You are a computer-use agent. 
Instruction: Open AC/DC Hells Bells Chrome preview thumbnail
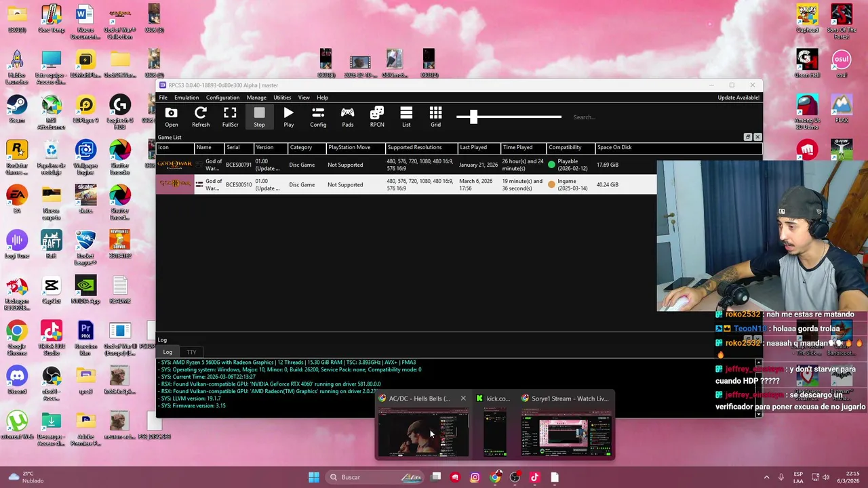tap(422, 432)
